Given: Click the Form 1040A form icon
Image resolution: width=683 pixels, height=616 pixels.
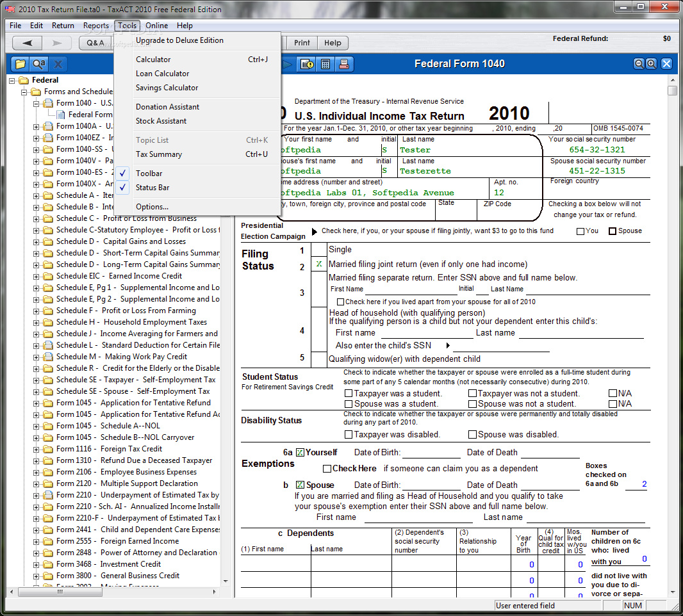Looking at the screenshot, I should point(48,126).
